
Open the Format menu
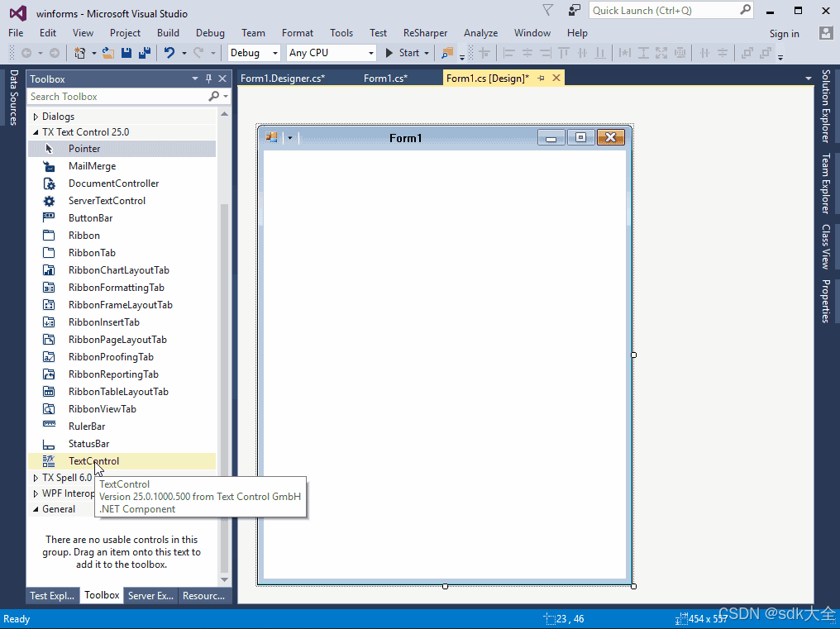pos(297,33)
